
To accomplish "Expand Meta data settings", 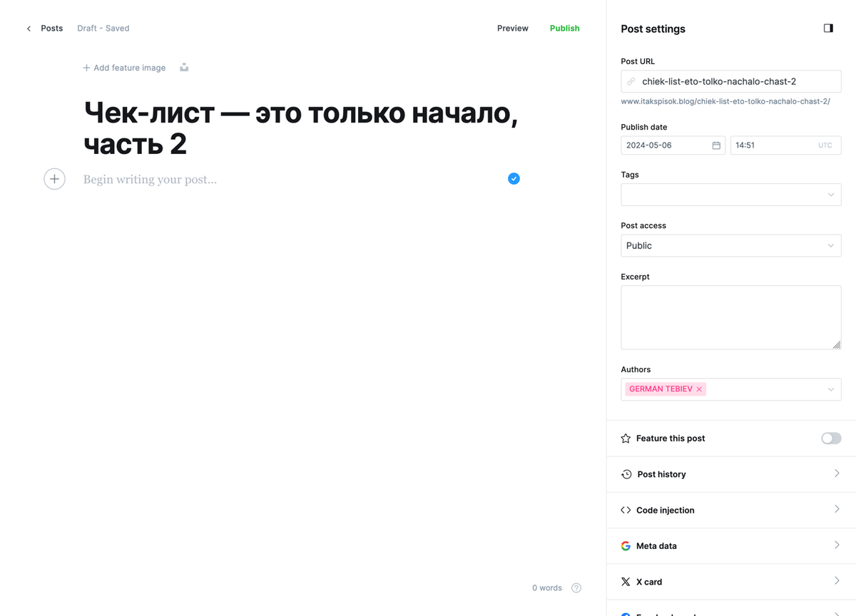I will coord(731,545).
